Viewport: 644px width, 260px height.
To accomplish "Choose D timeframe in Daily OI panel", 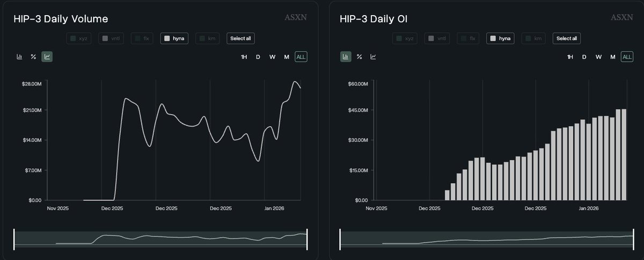I will click(x=584, y=57).
